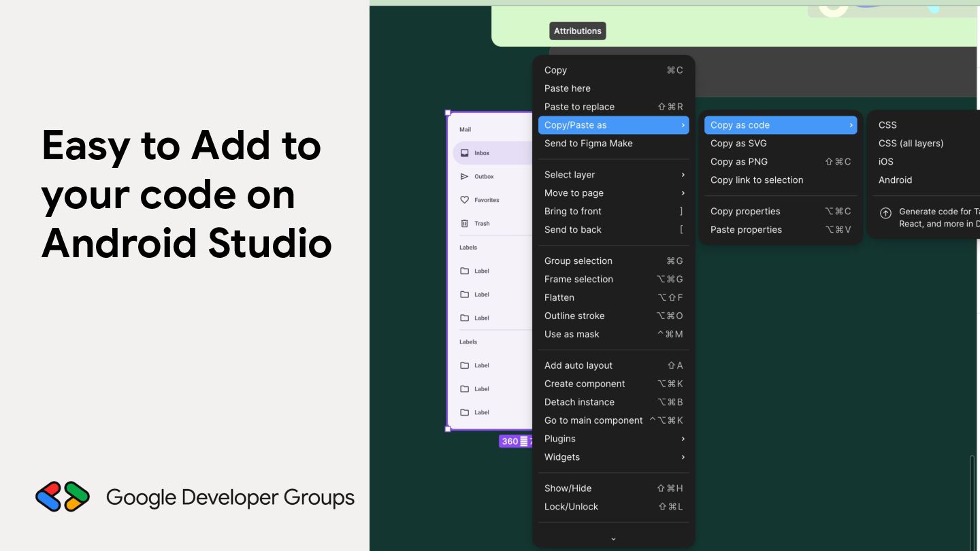
Task: Choose Outline stroke
Action: [x=613, y=316]
